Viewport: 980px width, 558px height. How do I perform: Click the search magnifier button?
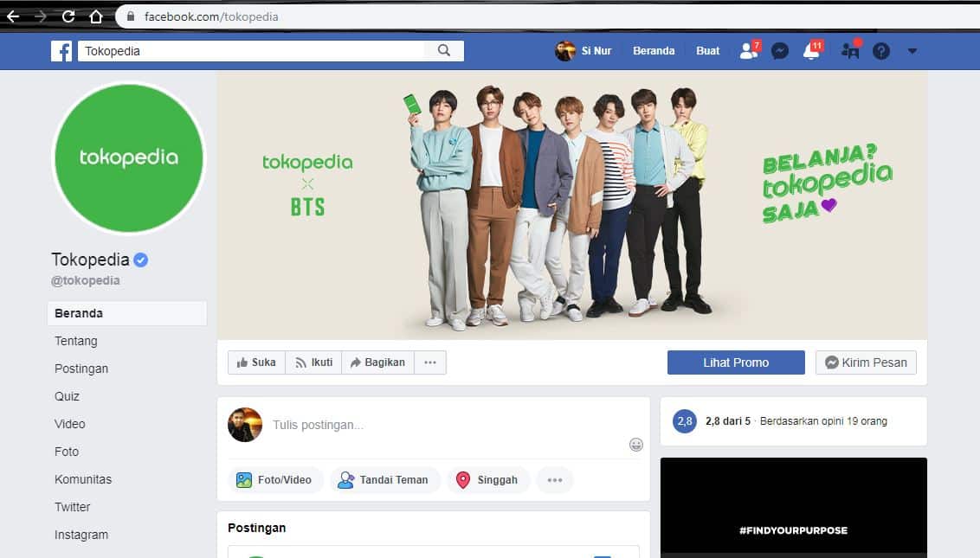coord(444,51)
